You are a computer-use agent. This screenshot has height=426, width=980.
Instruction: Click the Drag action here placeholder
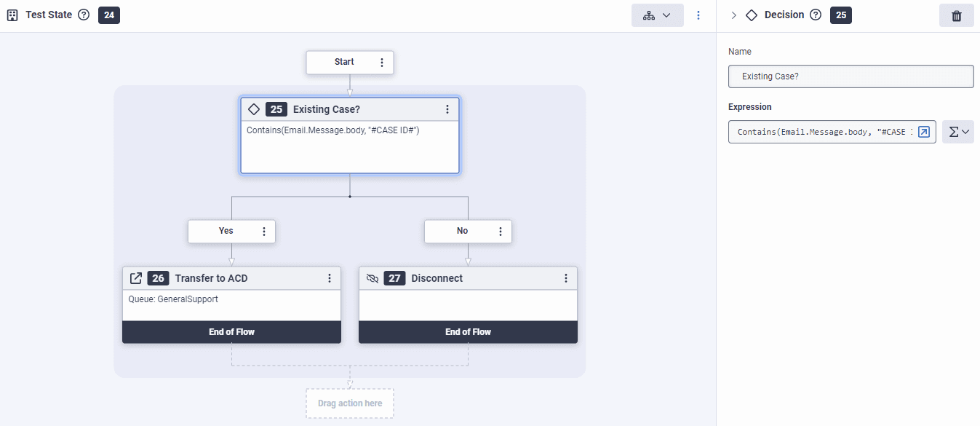349,403
